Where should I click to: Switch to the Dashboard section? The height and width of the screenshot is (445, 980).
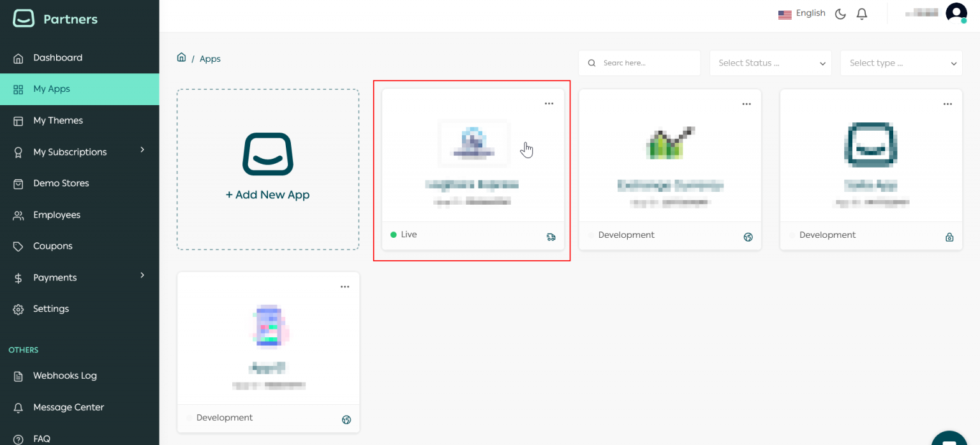click(x=57, y=57)
